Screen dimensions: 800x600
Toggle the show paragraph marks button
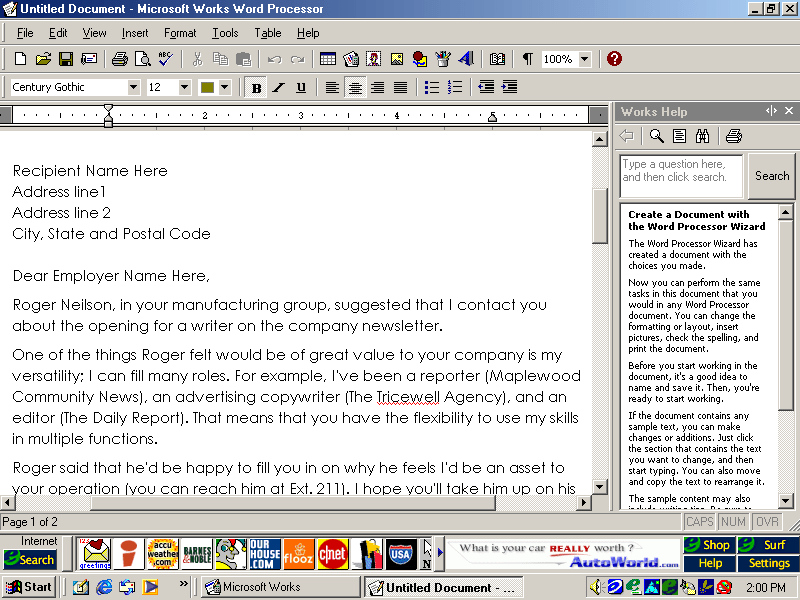click(527, 59)
